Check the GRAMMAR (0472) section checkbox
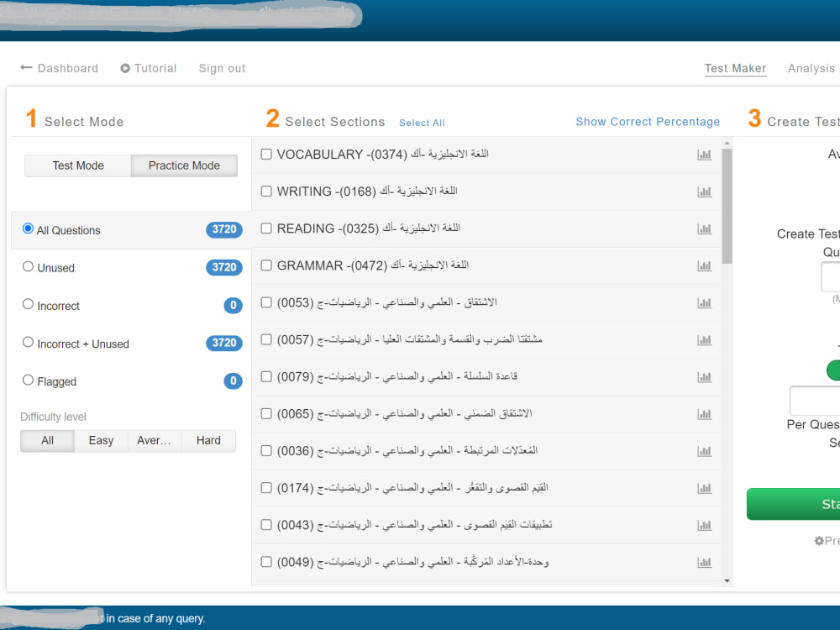 click(x=266, y=265)
